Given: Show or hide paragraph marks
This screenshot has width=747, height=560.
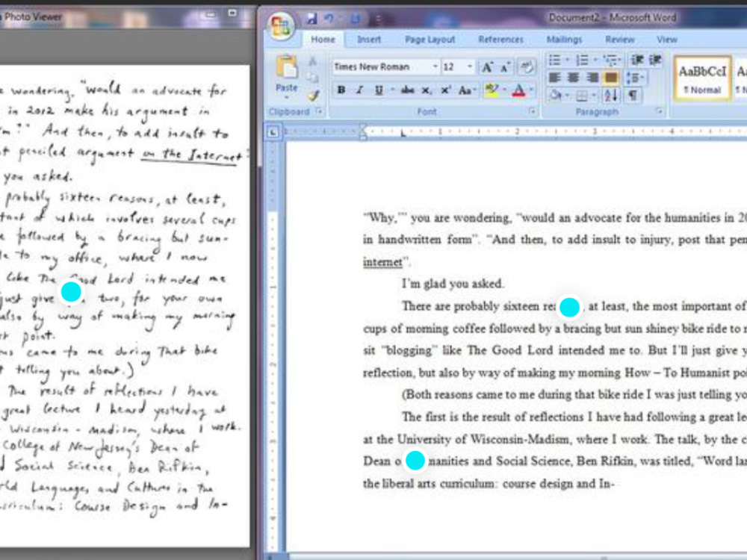Looking at the screenshot, I should click(x=632, y=96).
